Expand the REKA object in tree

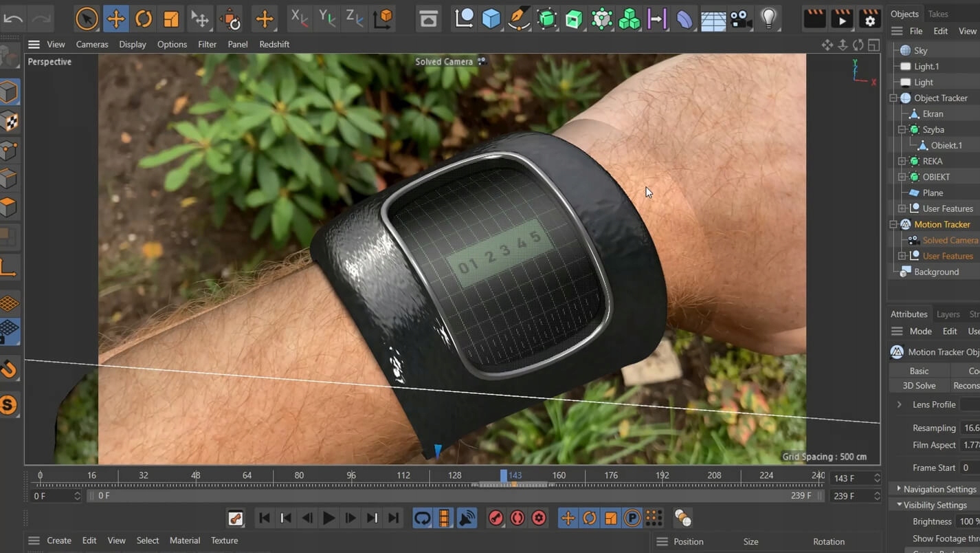[x=902, y=161]
